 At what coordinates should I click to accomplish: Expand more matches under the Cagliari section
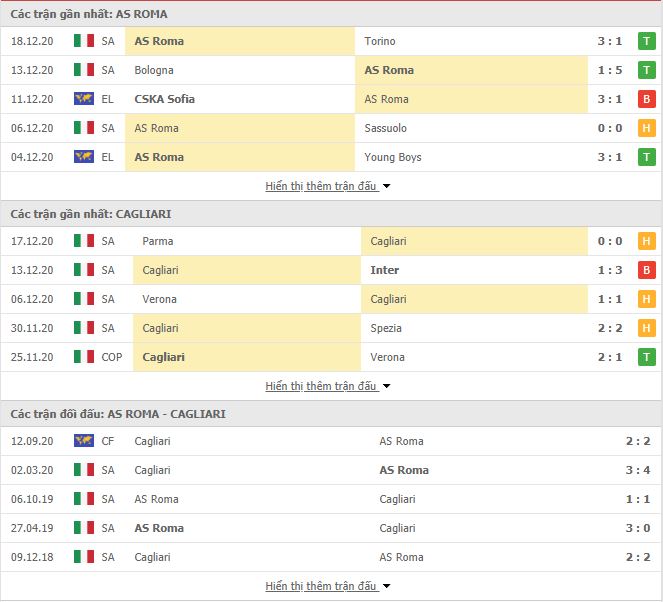(328, 386)
